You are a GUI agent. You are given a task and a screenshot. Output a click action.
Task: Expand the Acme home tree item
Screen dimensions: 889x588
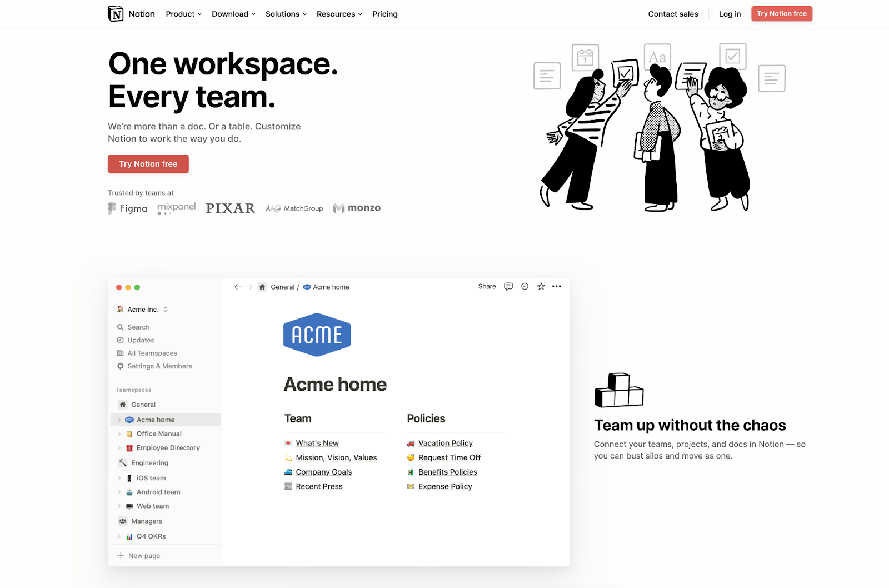point(119,420)
